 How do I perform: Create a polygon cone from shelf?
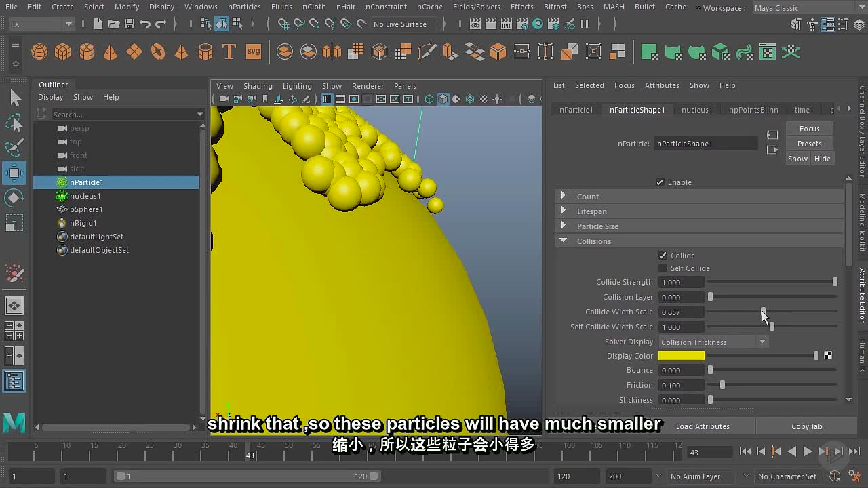[x=110, y=52]
